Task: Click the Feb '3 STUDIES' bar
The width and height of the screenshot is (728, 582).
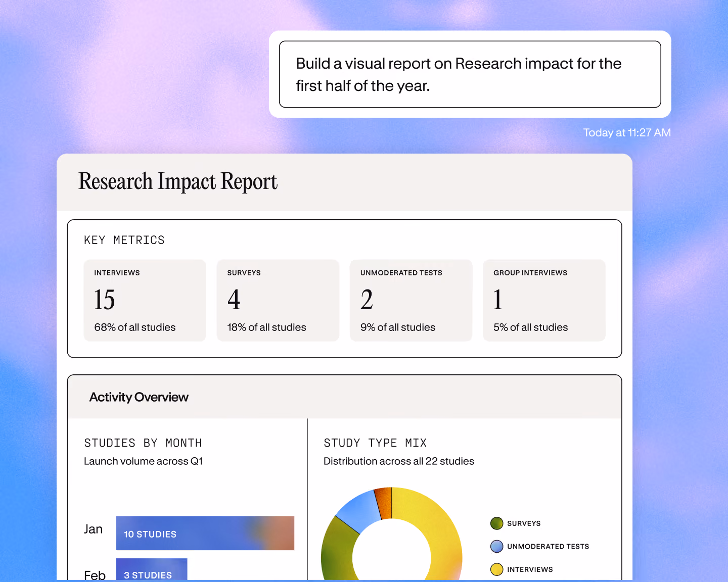Action: (152, 569)
